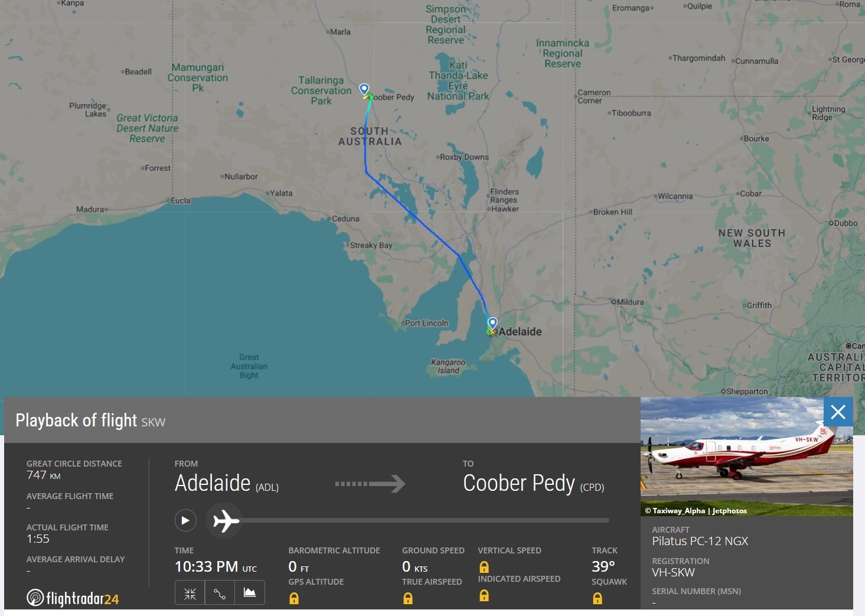Click the TIME label in playback panel
This screenshot has height=616, width=865.
pyautogui.click(x=184, y=550)
